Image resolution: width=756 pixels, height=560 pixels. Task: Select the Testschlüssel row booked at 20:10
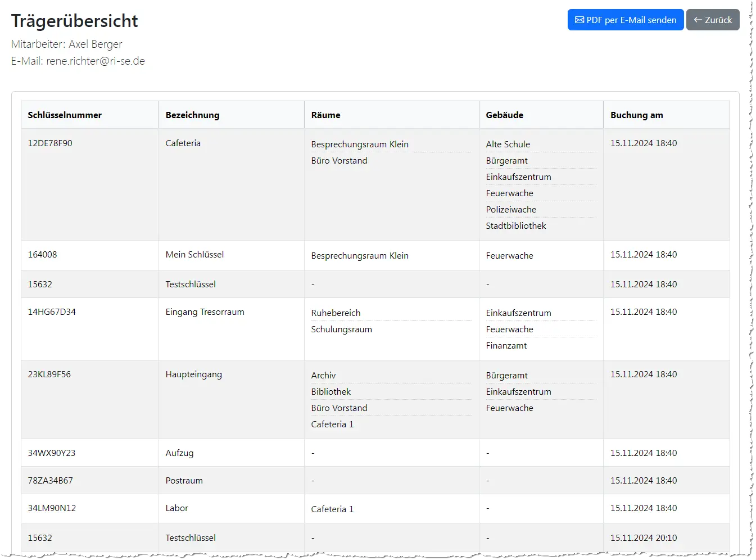click(x=191, y=538)
